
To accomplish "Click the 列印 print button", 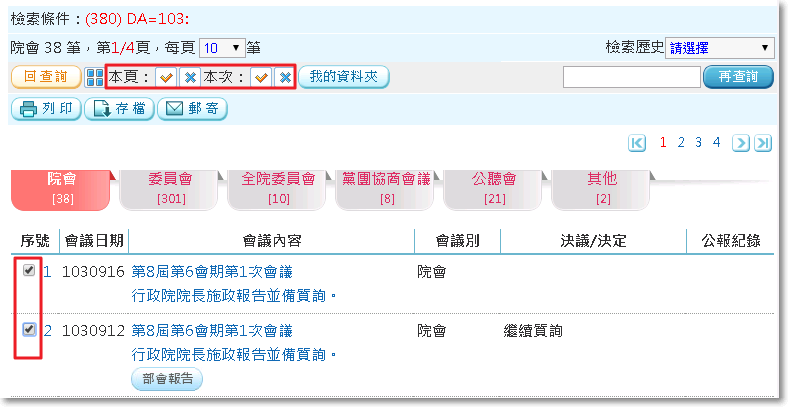I will [x=46, y=110].
